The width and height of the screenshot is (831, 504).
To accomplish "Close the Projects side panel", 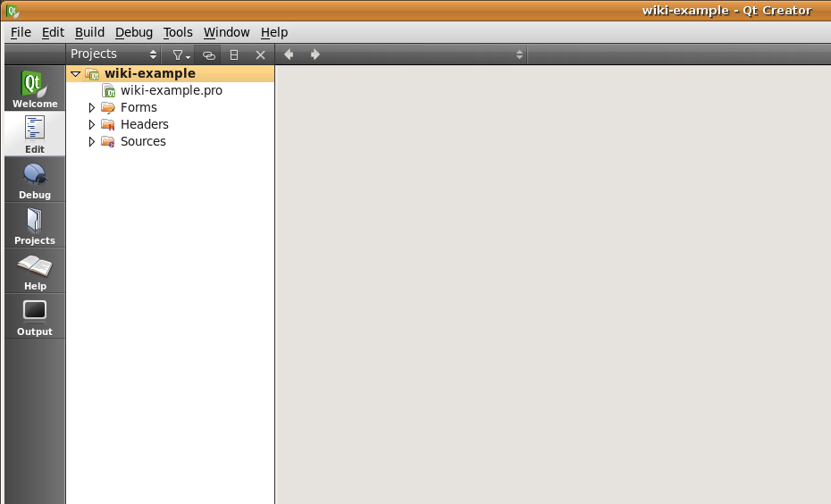I will pyautogui.click(x=260, y=55).
